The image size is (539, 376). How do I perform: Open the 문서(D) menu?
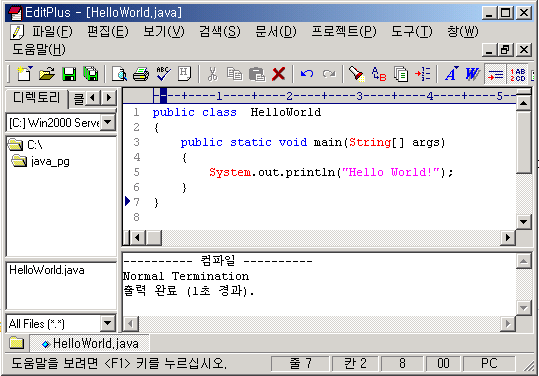[x=276, y=32]
